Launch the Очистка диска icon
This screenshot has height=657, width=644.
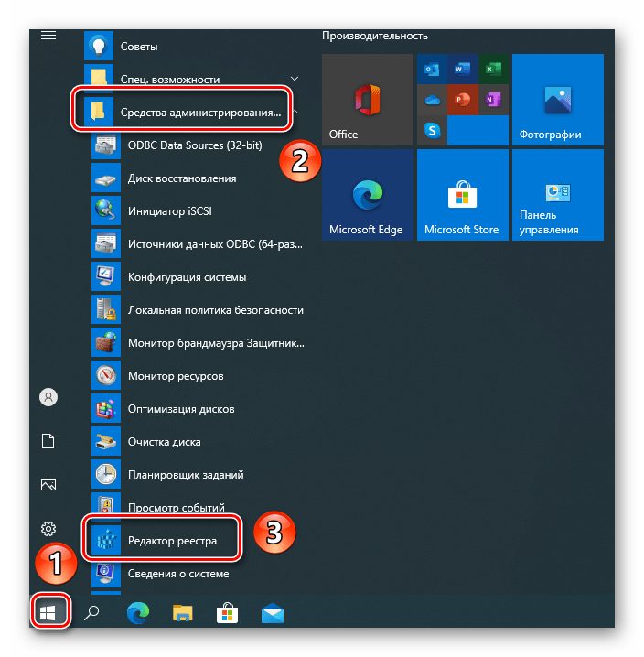[106, 442]
